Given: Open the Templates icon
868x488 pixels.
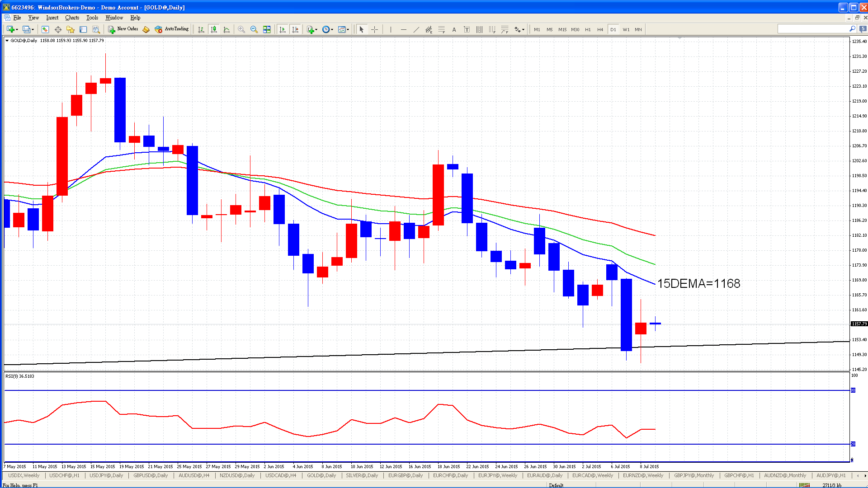Looking at the screenshot, I should tap(342, 29).
